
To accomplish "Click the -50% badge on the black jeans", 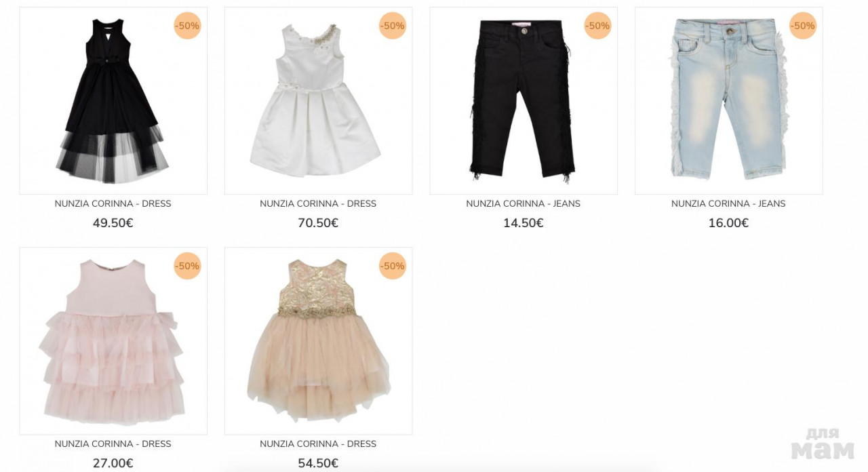I will [598, 26].
